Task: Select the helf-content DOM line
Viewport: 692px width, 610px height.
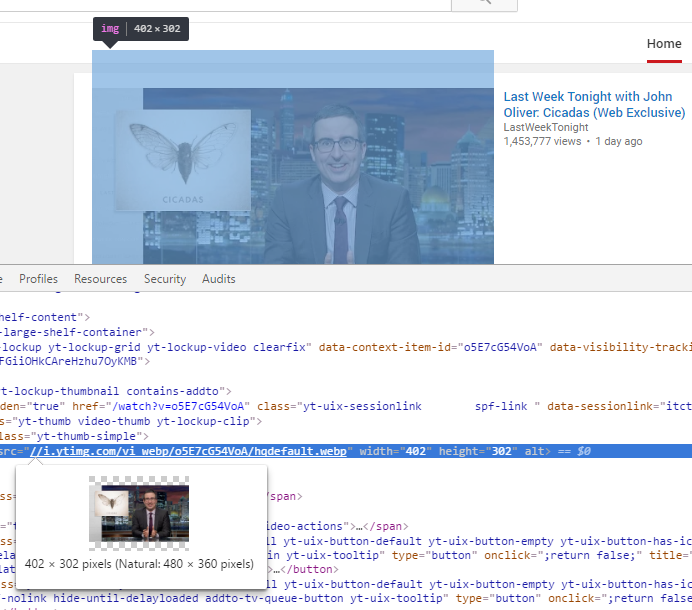Action: [45, 317]
